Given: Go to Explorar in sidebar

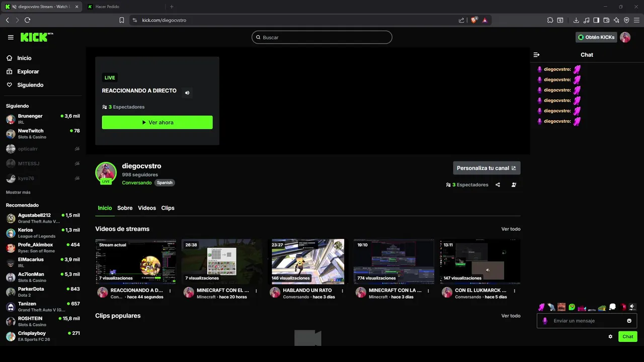Looking at the screenshot, I should [x=28, y=71].
